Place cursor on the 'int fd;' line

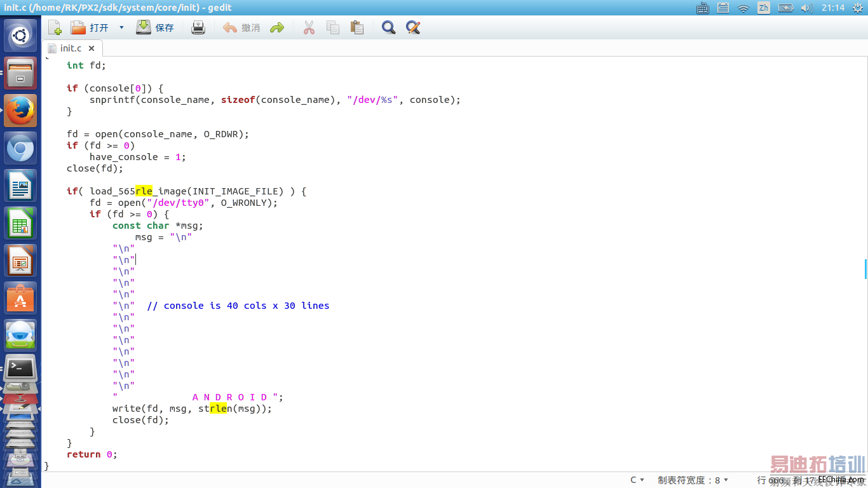86,65
